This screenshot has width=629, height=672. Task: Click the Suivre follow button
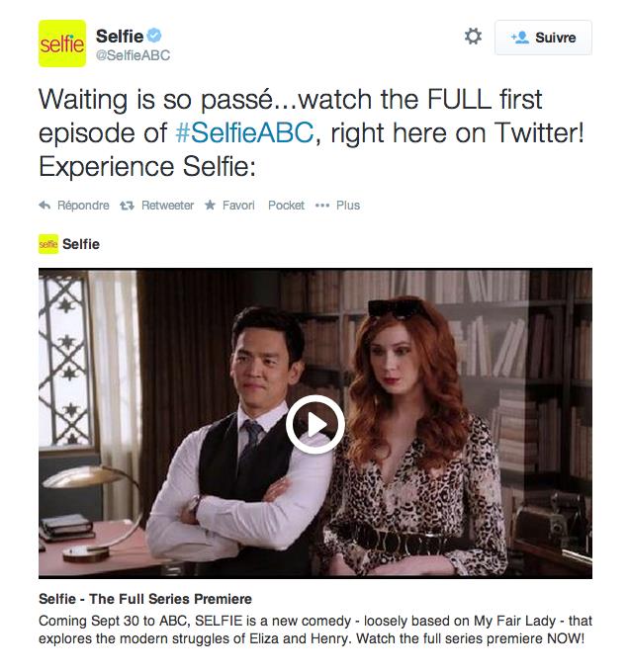pos(543,38)
